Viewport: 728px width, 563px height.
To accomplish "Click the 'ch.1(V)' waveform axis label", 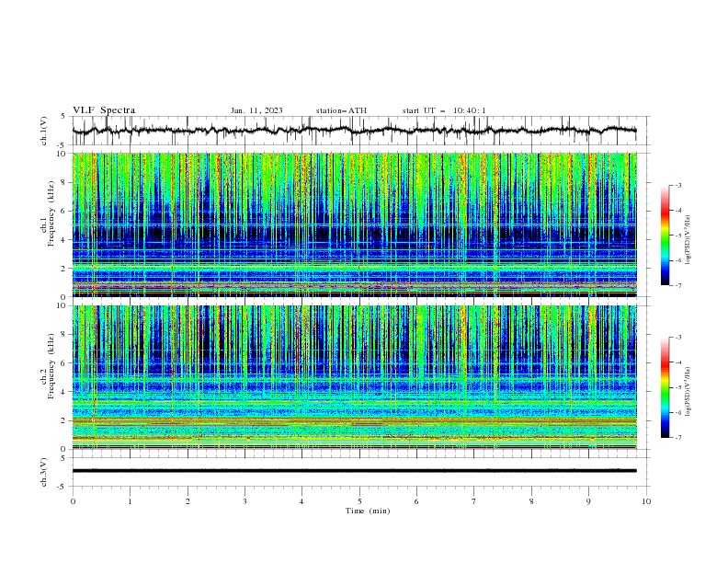I will (44, 131).
